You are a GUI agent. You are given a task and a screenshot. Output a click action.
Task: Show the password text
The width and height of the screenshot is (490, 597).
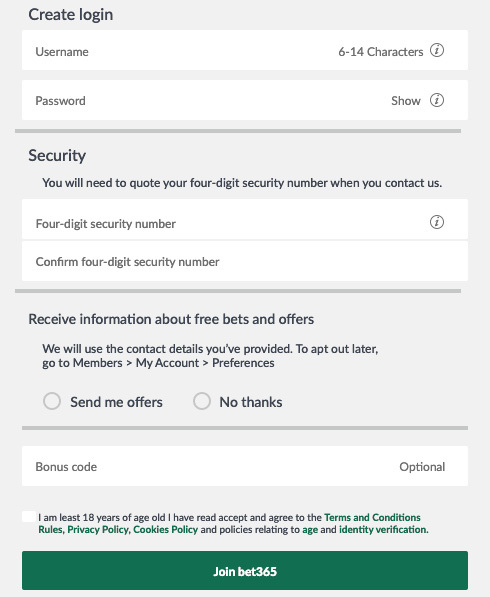coord(405,101)
